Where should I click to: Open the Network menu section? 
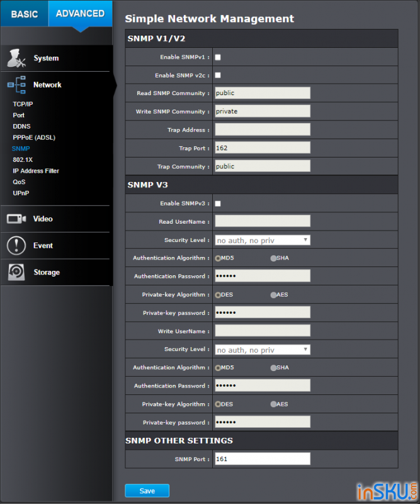pos(57,85)
